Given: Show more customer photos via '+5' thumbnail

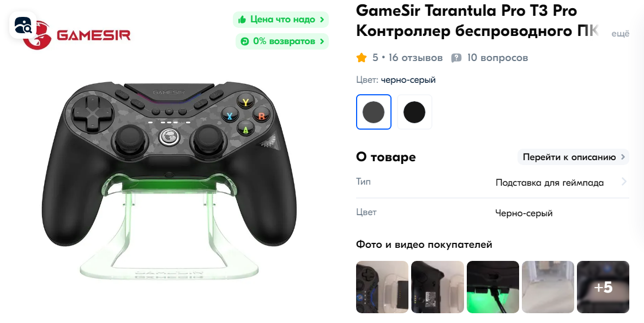Looking at the screenshot, I should (603, 287).
